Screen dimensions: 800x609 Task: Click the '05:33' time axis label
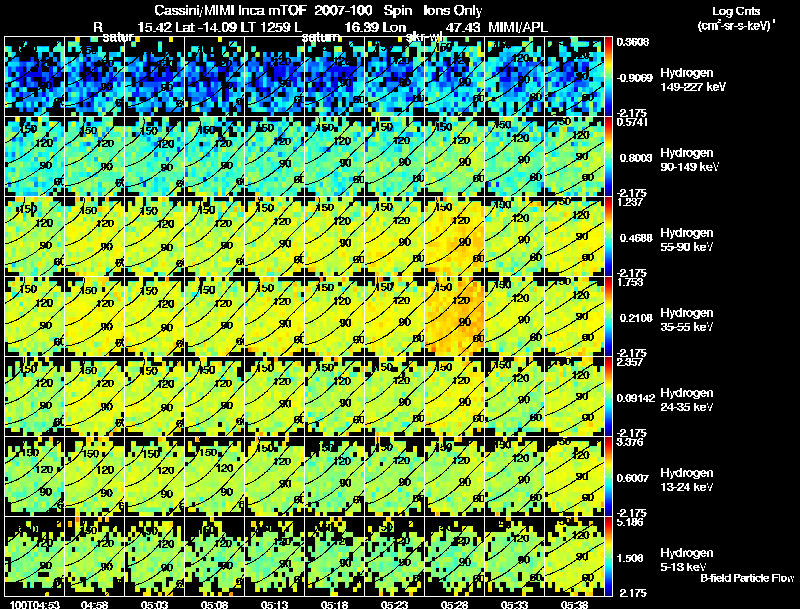(514, 604)
